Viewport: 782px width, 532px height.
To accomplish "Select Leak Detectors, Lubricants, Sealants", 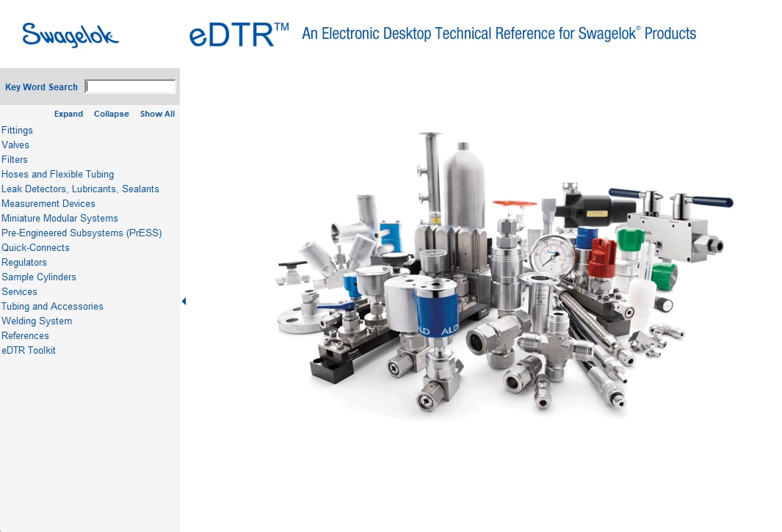I will click(80, 189).
